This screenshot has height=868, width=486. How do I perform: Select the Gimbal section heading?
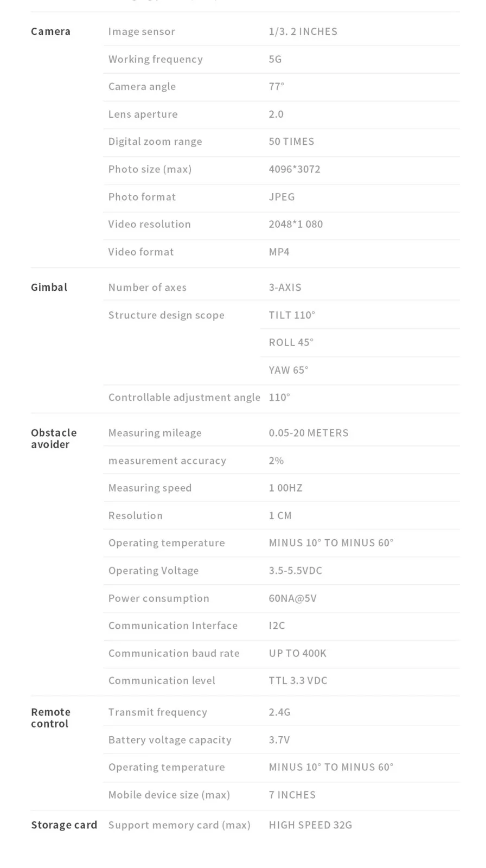click(x=49, y=288)
